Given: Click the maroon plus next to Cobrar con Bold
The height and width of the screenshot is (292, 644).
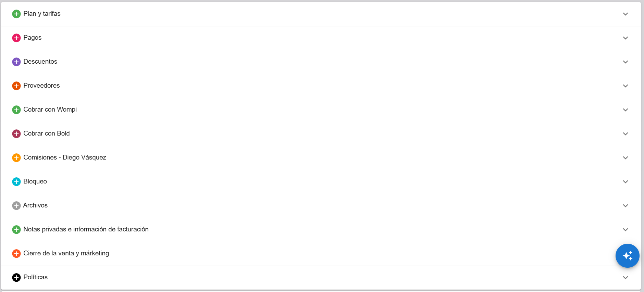Looking at the screenshot, I should click(16, 134).
